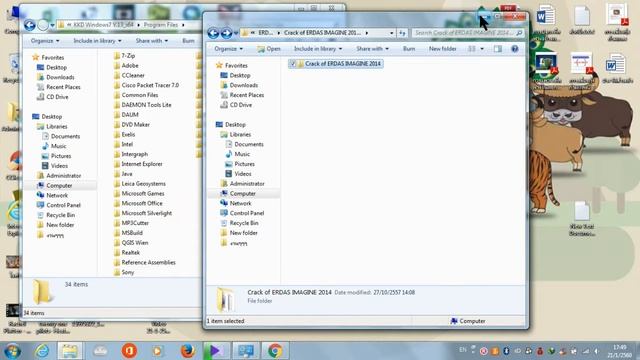Open Desktop under Favorites in front window
Viewport: 640px width, 360px height.
click(235, 76)
